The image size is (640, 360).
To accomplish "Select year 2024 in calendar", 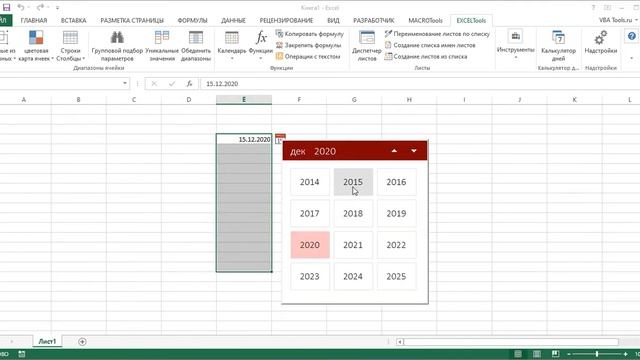I will tap(353, 276).
